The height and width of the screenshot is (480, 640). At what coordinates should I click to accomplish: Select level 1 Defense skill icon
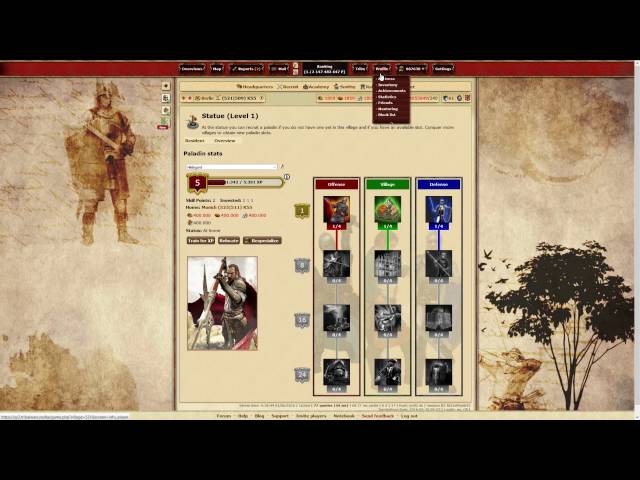click(438, 210)
